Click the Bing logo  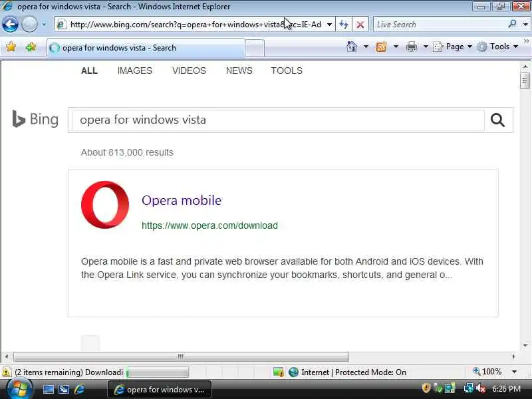pos(35,120)
